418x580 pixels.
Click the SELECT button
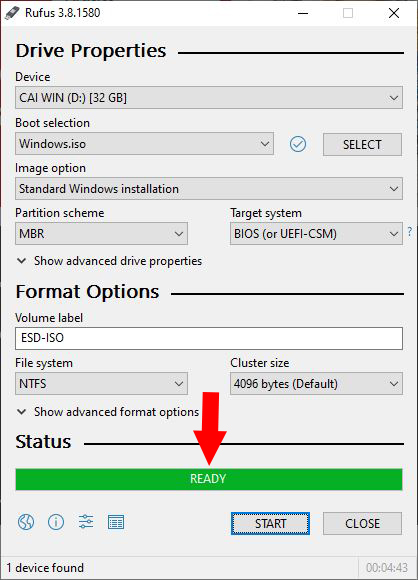(x=362, y=144)
